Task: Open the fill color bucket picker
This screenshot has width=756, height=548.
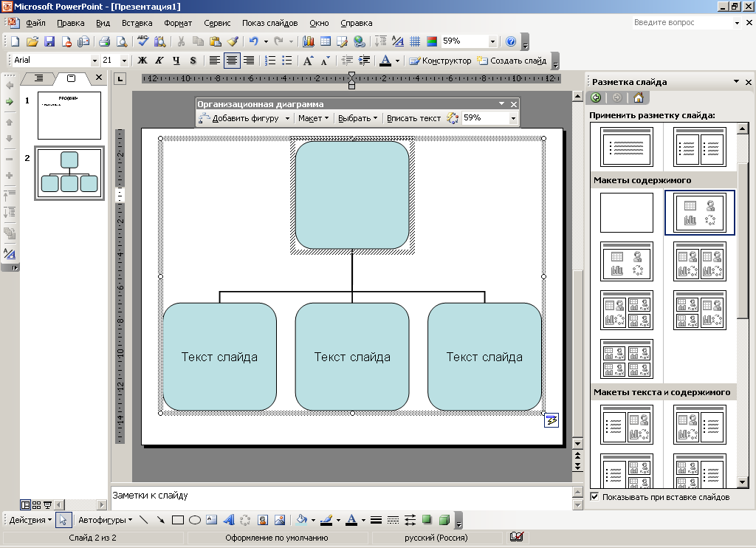Action: pos(313,520)
